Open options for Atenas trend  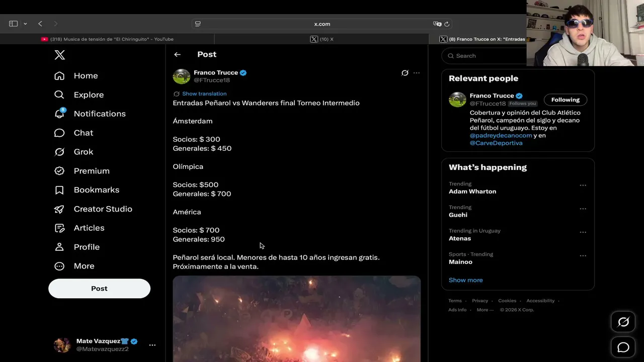click(x=583, y=232)
